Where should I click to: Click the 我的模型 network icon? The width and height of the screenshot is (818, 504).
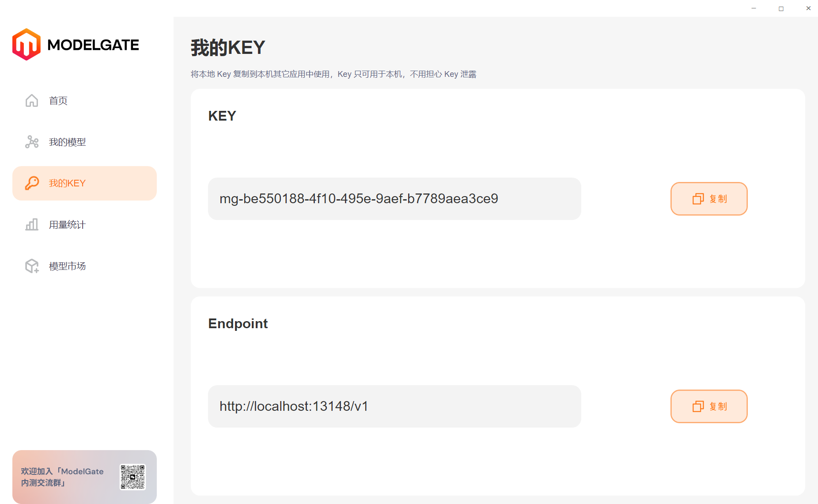click(x=32, y=142)
